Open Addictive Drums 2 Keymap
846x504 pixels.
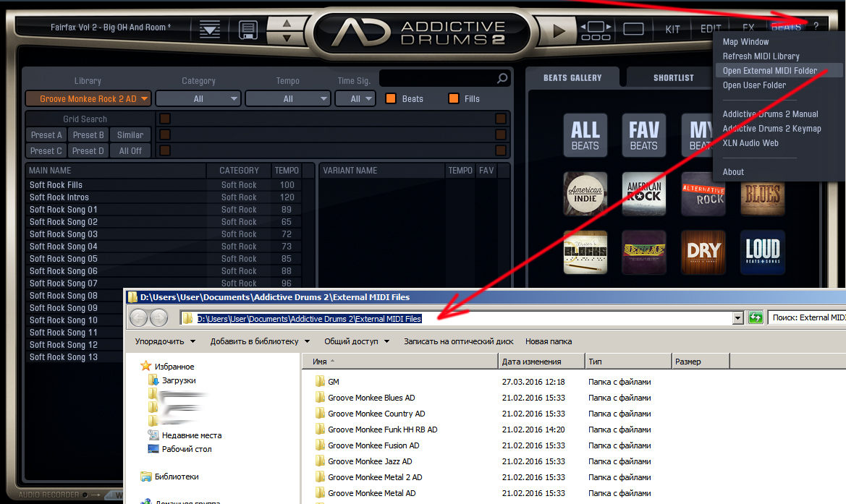(771, 129)
